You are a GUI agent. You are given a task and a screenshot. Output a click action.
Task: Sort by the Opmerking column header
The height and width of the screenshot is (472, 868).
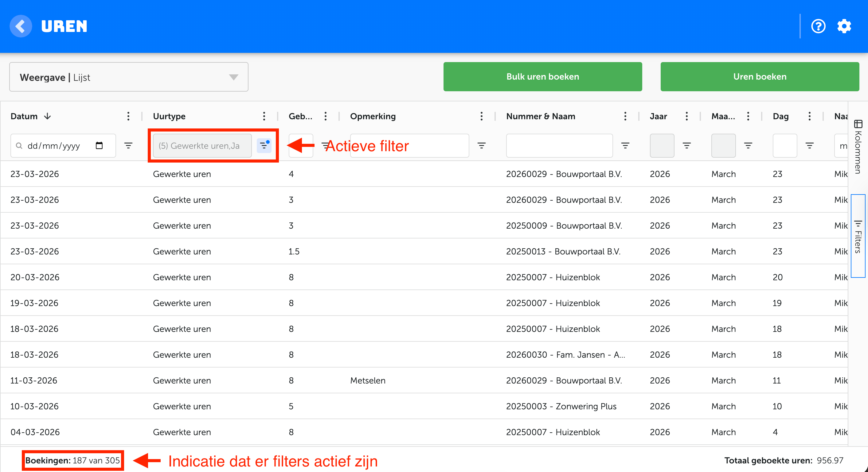coord(373,116)
